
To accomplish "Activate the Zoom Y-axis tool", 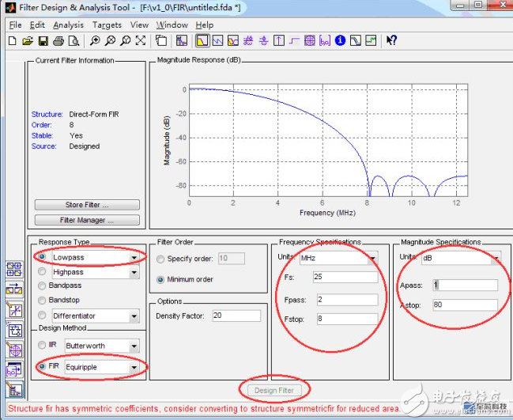I will coord(126,41).
